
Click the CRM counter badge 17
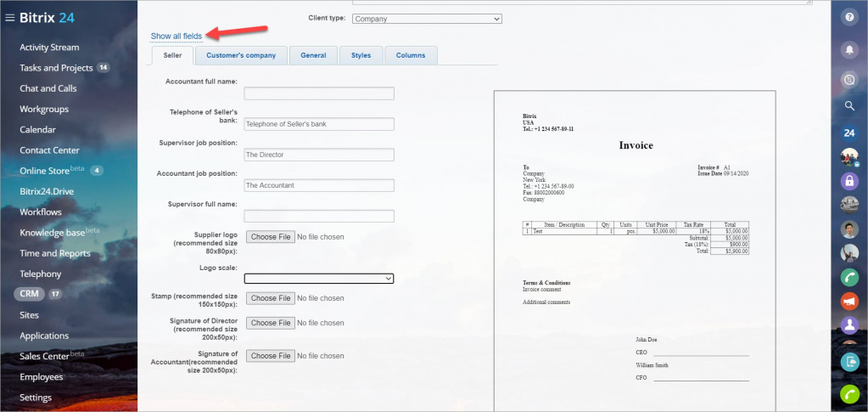tap(55, 295)
